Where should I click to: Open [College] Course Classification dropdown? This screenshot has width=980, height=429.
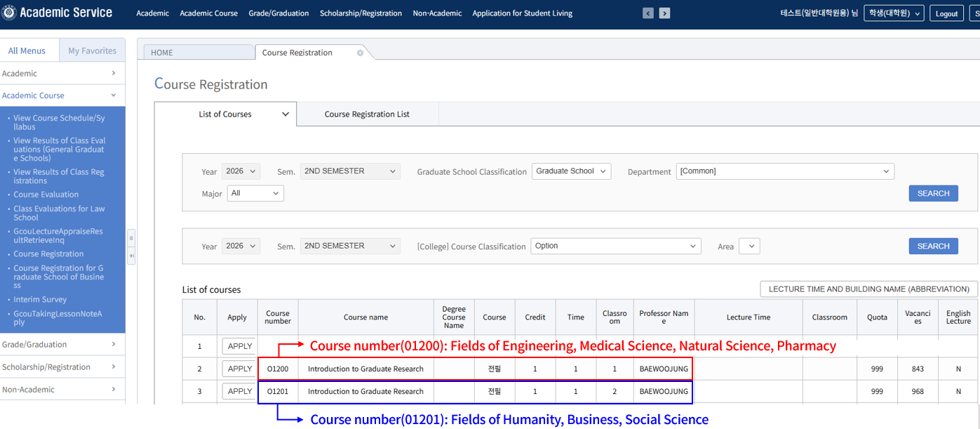pos(615,246)
